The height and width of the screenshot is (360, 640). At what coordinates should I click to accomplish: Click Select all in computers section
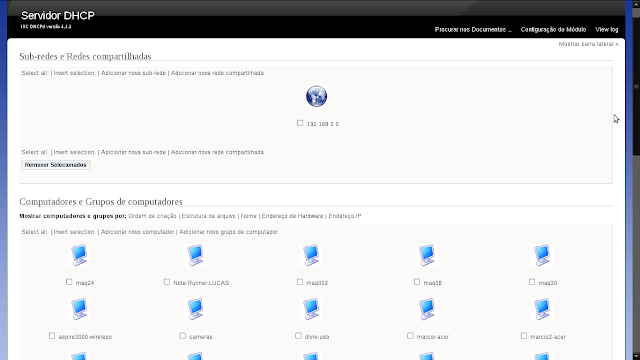(35, 232)
